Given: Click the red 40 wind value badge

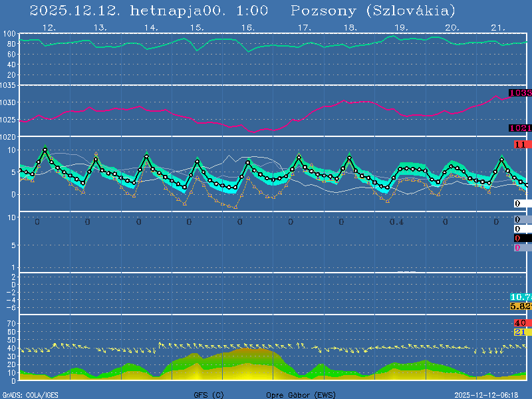Looking at the screenshot, I should pyautogui.click(x=520, y=323).
